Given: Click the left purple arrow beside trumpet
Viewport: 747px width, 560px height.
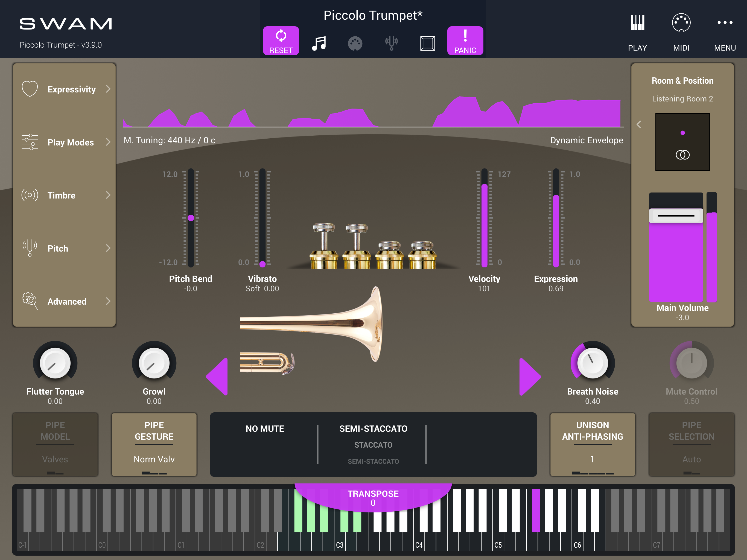Looking at the screenshot, I should (x=217, y=377).
